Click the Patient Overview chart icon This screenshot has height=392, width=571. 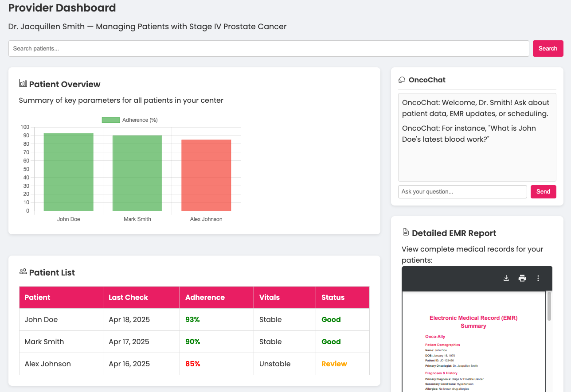pos(23,83)
